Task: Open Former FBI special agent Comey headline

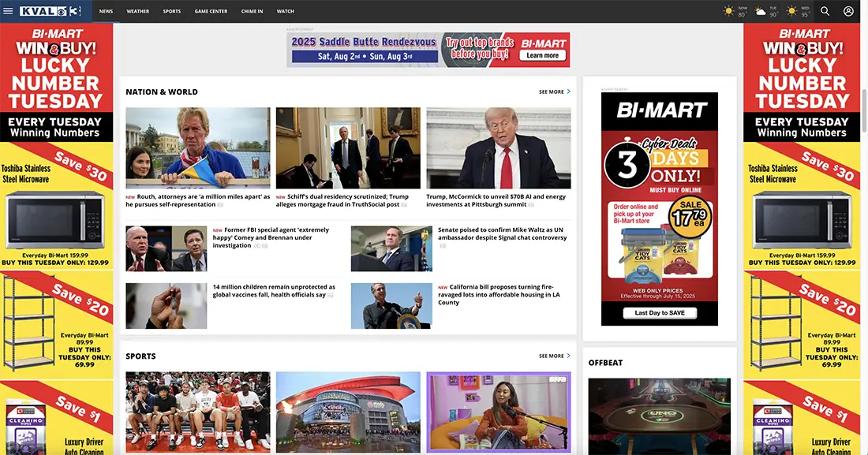Action: pyautogui.click(x=271, y=237)
